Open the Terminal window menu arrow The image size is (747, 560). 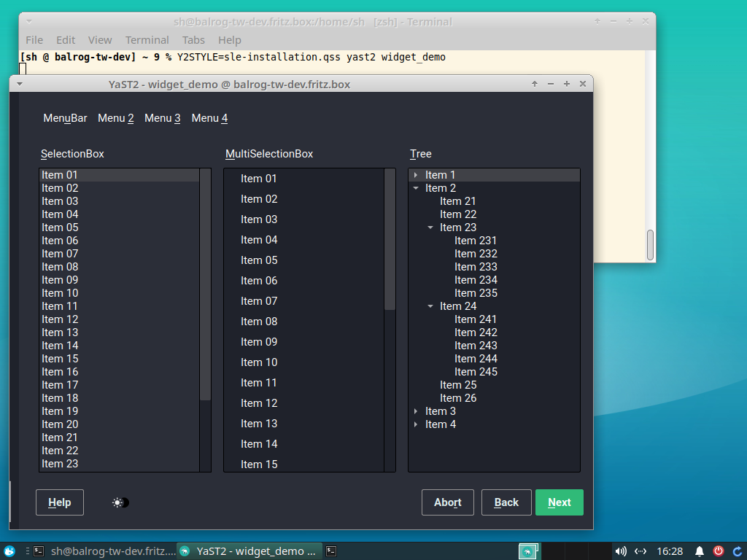pyautogui.click(x=29, y=21)
